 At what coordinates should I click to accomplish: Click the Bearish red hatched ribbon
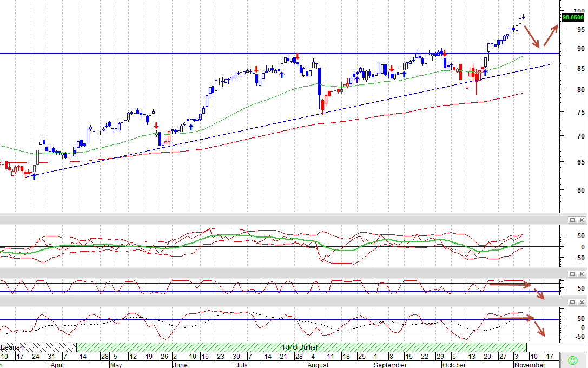click(38, 347)
